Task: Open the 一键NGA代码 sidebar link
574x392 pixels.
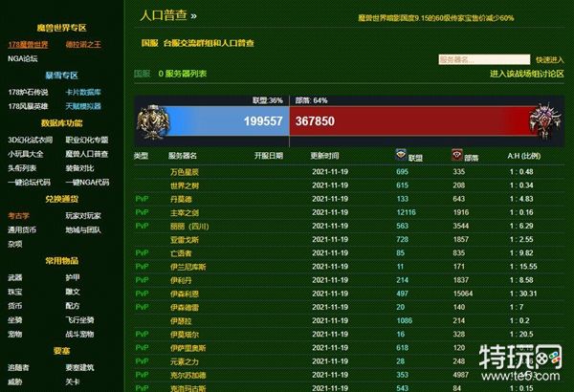Action: pos(87,183)
